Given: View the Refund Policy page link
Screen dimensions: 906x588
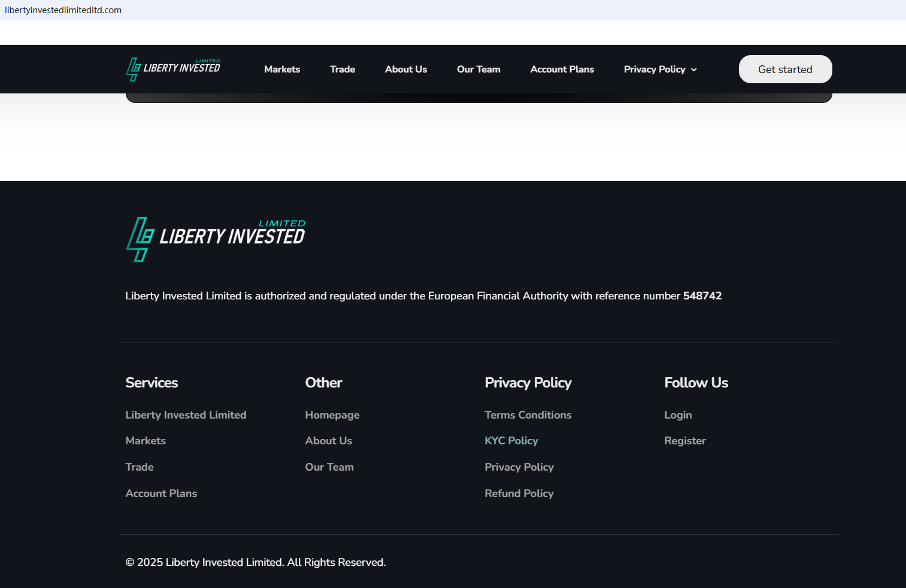Looking at the screenshot, I should 519,493.
